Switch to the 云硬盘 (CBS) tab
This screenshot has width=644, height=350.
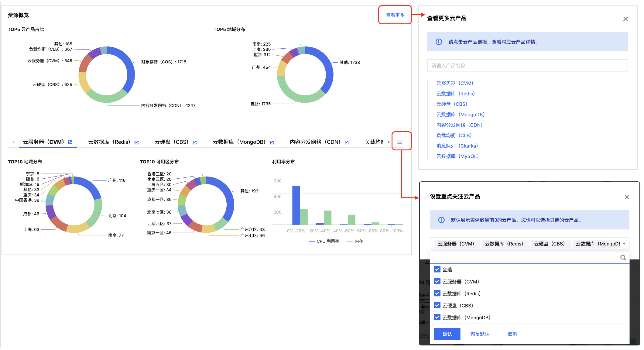tap(171, 142)
